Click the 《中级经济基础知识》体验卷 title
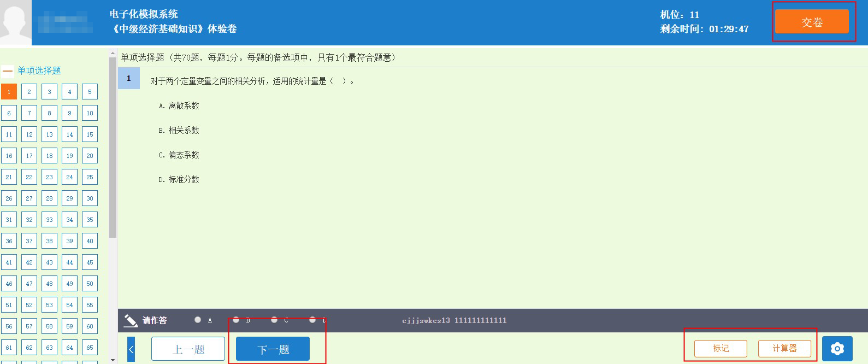868x364 pixels. (173, 29)
